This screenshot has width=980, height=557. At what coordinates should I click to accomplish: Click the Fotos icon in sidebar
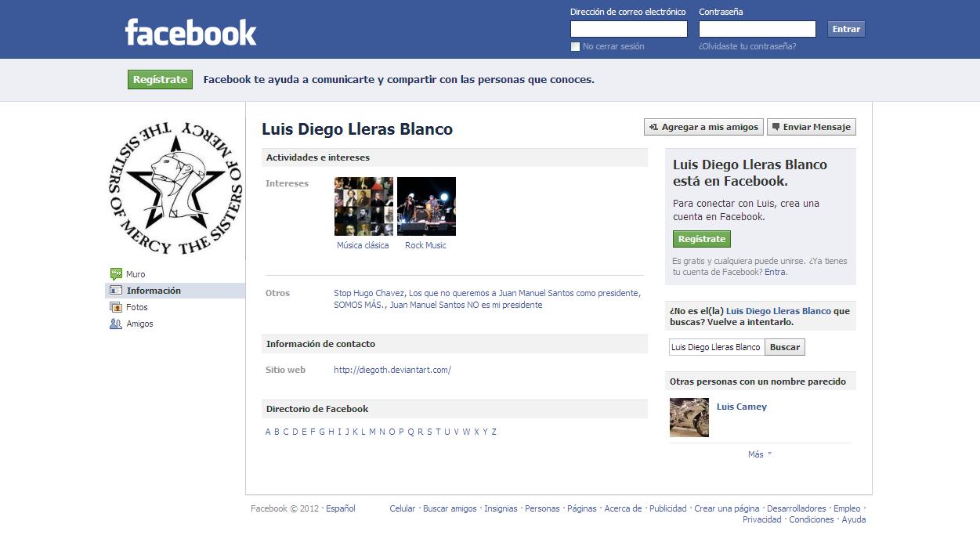pos(116,307)
